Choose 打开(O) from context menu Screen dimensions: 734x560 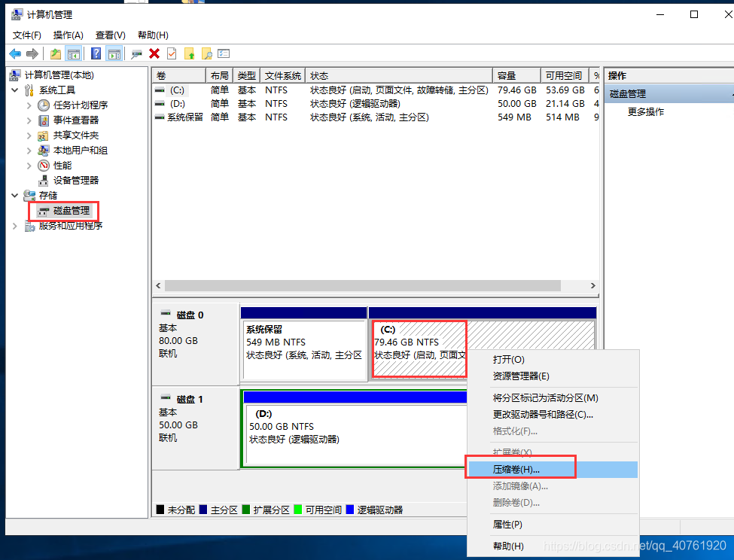(553, 359)
